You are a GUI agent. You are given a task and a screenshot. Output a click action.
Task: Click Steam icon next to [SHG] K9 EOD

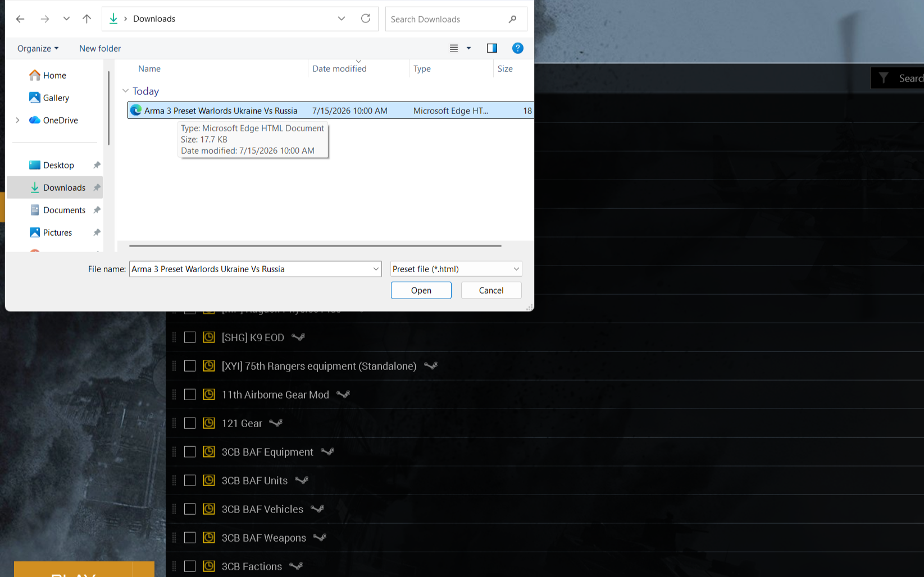[x=298, y=337]
